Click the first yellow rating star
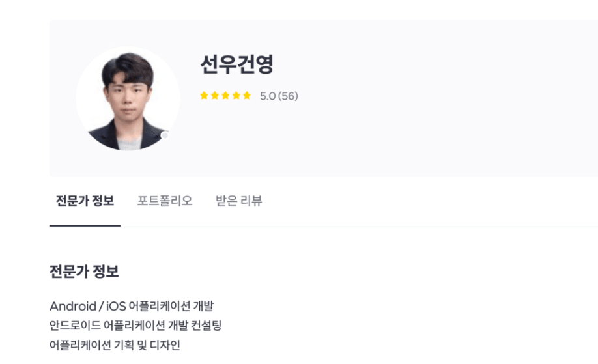This screenshot has height=364, width=598. [x=204, y=96]
